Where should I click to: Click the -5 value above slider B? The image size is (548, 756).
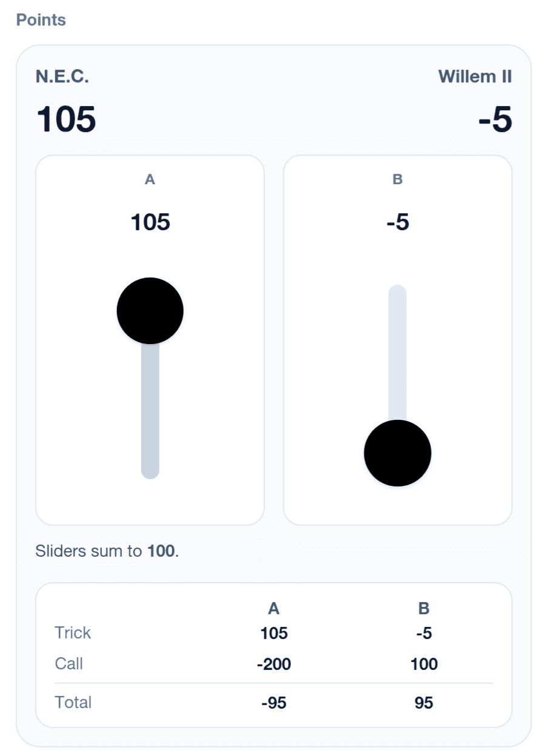pyautogui.click(x=398, y=222)
